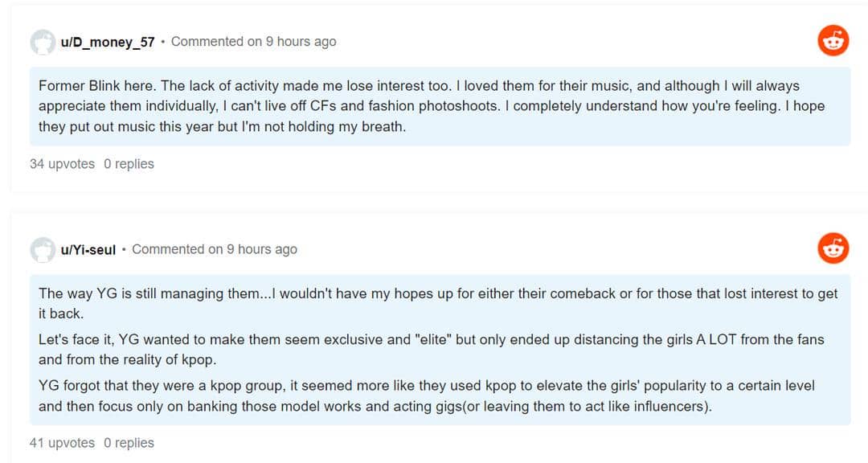Click the "can't live off CFs" comment line

coord(431,106)
